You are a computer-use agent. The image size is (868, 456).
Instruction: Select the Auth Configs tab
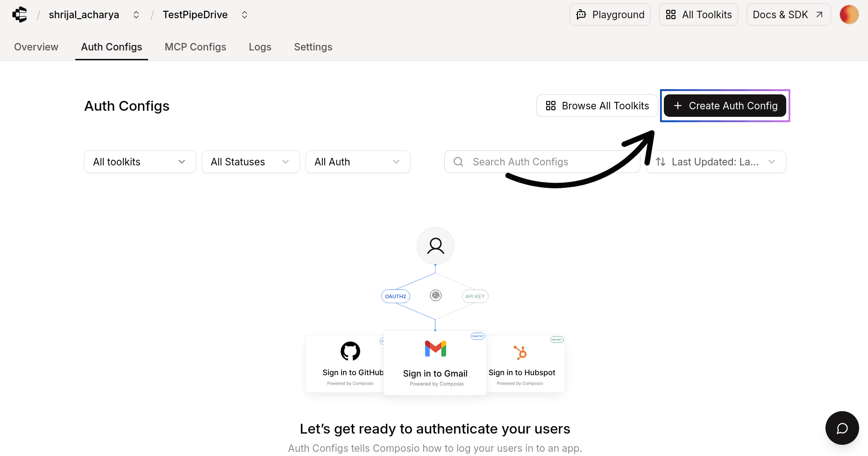pos(111,47)
